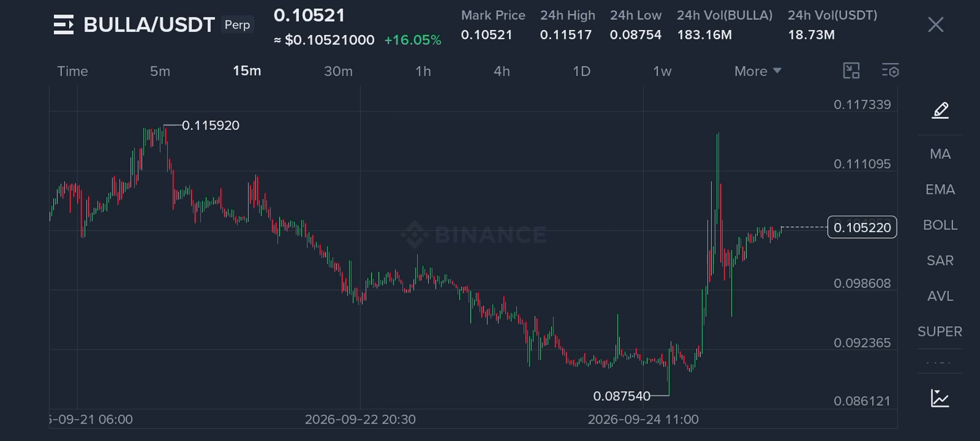Screen dimensions: 980x441
Task: Switch to the 1D timeframe
Action: point(581,71)
